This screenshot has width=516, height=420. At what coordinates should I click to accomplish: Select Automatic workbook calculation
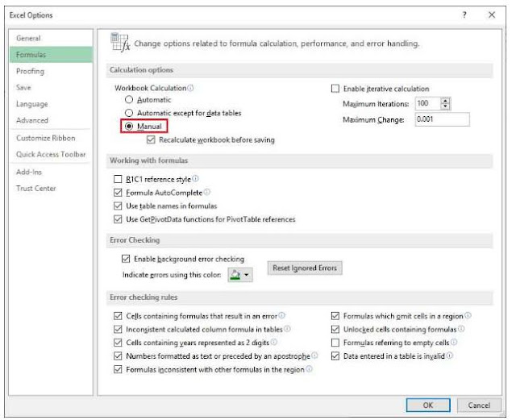click(129, 99)
